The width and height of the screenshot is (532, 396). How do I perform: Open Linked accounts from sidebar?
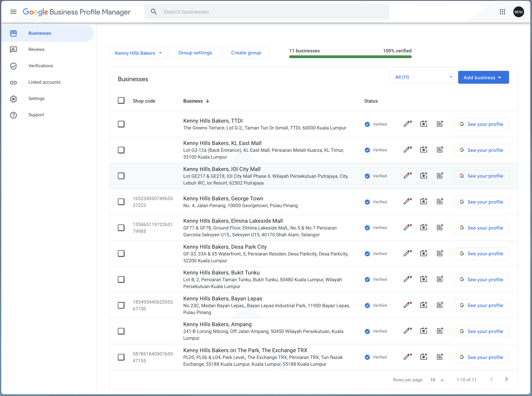44,82
